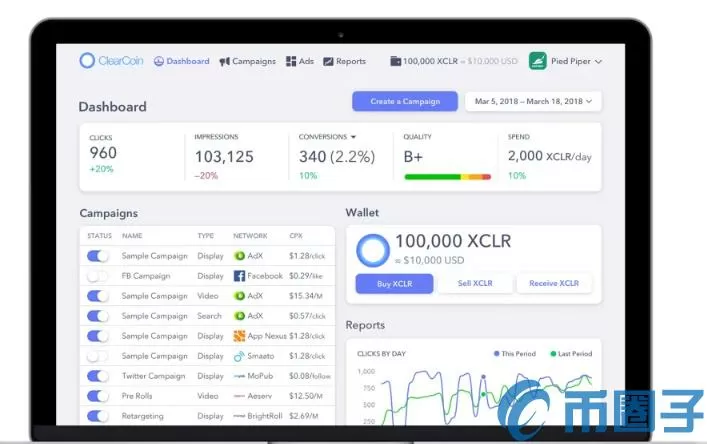The width and height of the screenshot is (707, 444).
Task: Open the Conversions metric dropdown arrow
Action: (x=353, y=137)
